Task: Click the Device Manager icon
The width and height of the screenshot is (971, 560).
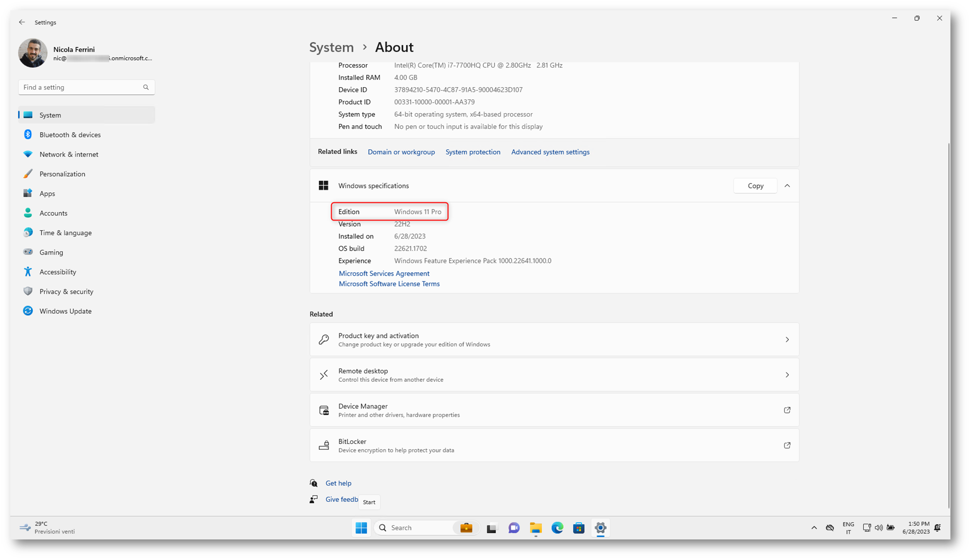Action: [x=324, y=410]
